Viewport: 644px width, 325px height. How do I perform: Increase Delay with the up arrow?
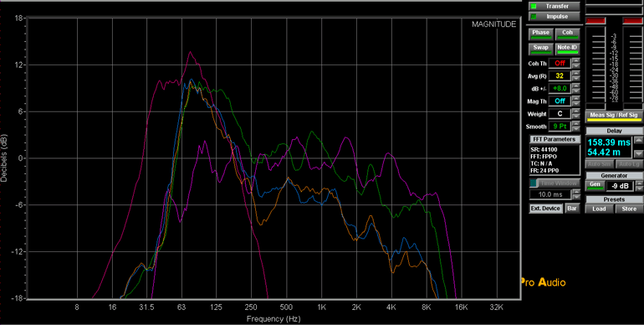(638, 140)
